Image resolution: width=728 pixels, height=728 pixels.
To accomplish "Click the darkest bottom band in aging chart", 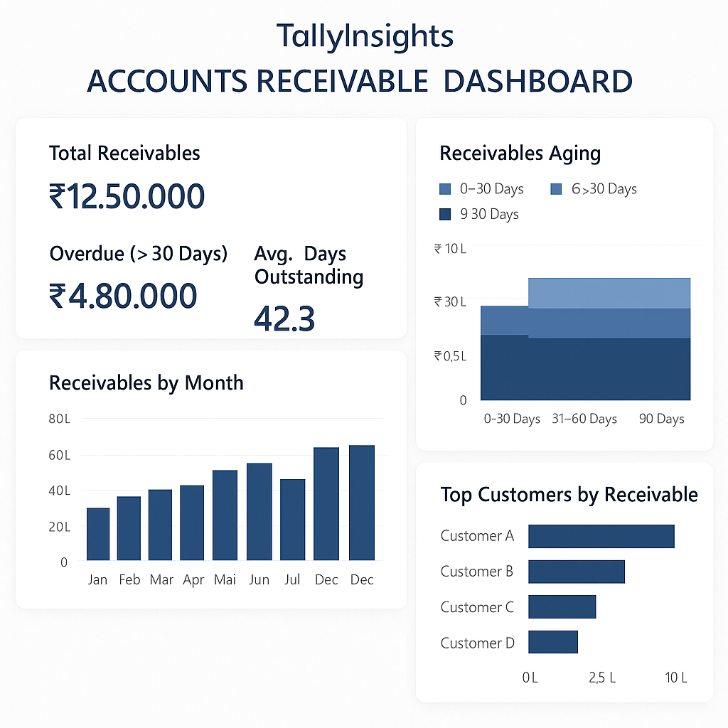I will tap(586, 368).
